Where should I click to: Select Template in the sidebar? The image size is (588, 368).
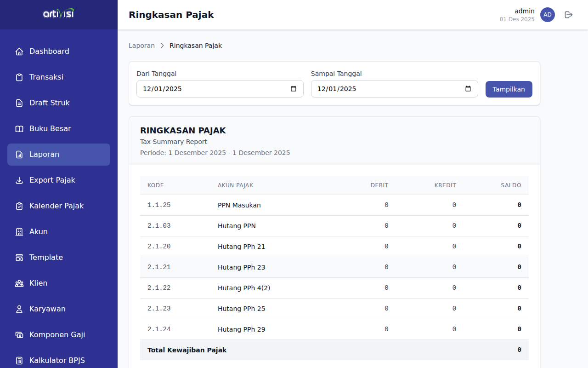point(46,258)
